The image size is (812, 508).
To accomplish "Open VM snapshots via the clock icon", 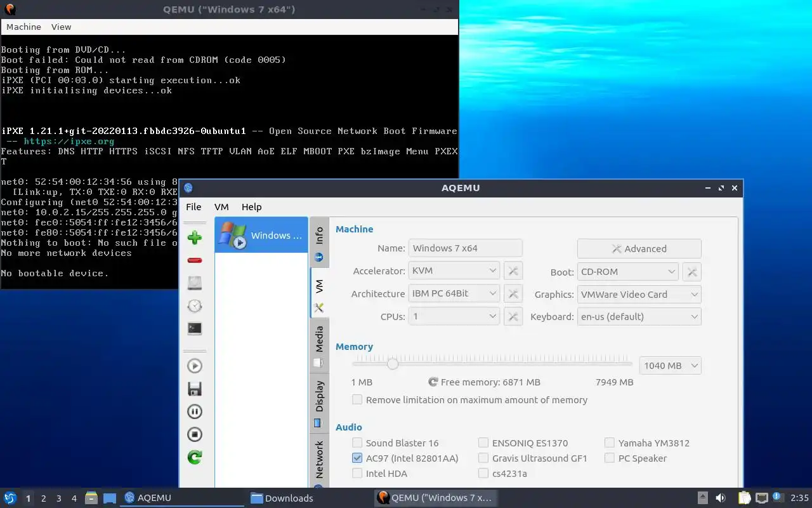I will pos(195,306).
